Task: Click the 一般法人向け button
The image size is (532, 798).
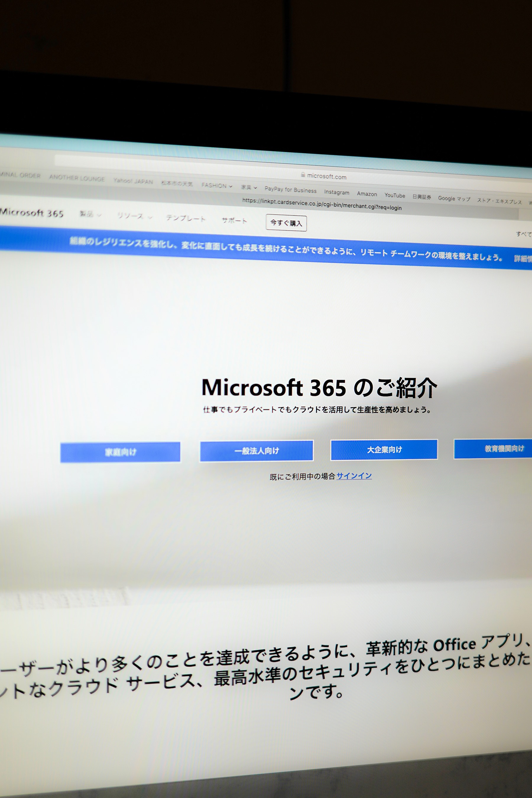Action: pos(257,450)
